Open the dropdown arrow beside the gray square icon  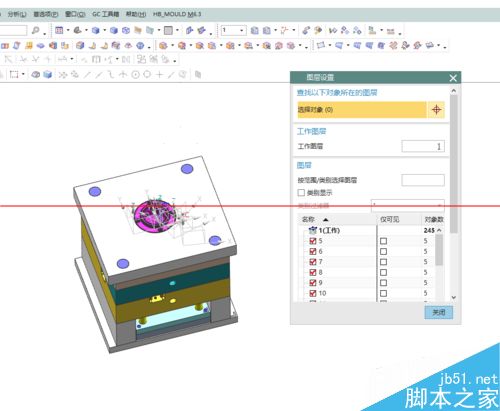click(177, 30)
